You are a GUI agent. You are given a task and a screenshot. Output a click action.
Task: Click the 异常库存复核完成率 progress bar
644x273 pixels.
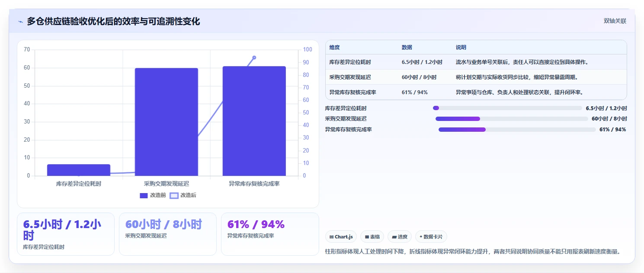point(517,130)
